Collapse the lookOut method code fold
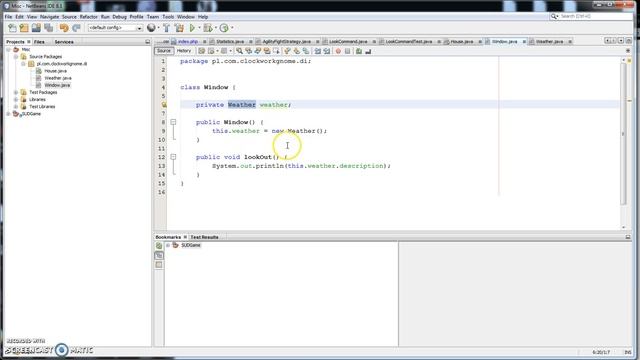This screenshot has height=360, width=640. pos(173,157)
